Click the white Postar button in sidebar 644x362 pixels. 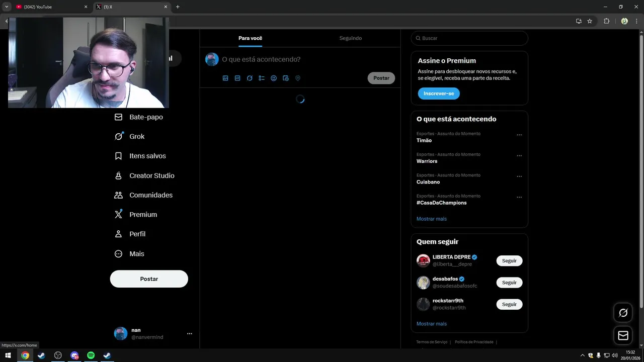149,279
